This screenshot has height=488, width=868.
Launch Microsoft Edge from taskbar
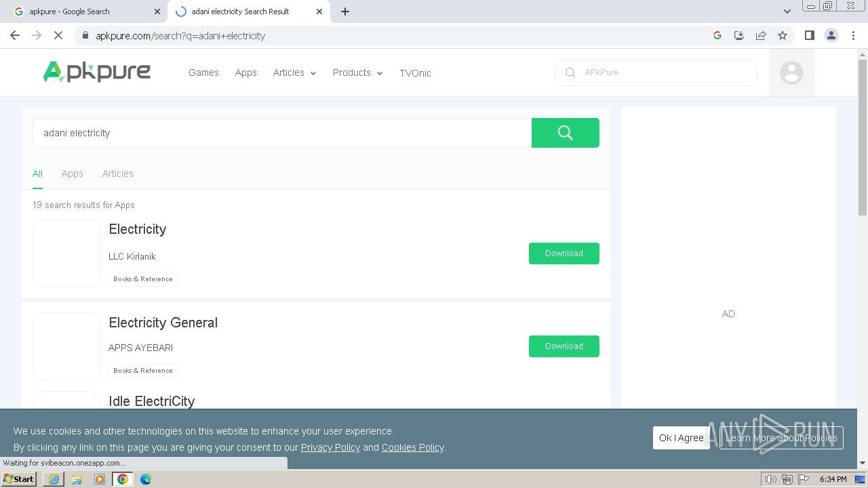pyautogui.click(x=146, y=479)
